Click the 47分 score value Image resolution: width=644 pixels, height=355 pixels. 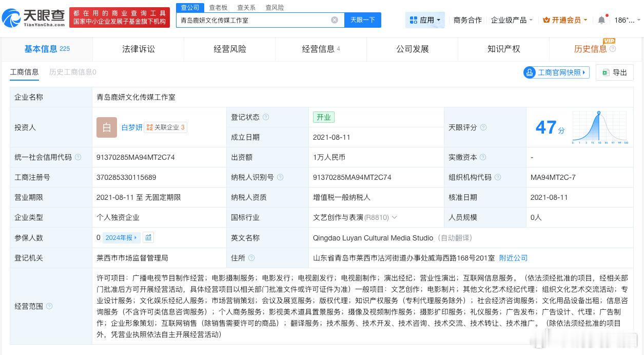(550, 127)
